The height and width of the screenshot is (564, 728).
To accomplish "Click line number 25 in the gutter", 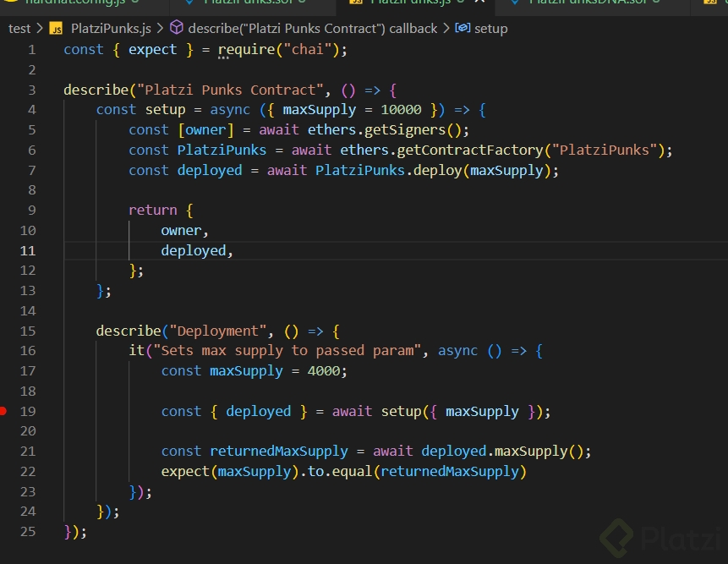I will [x=28, y=532].
